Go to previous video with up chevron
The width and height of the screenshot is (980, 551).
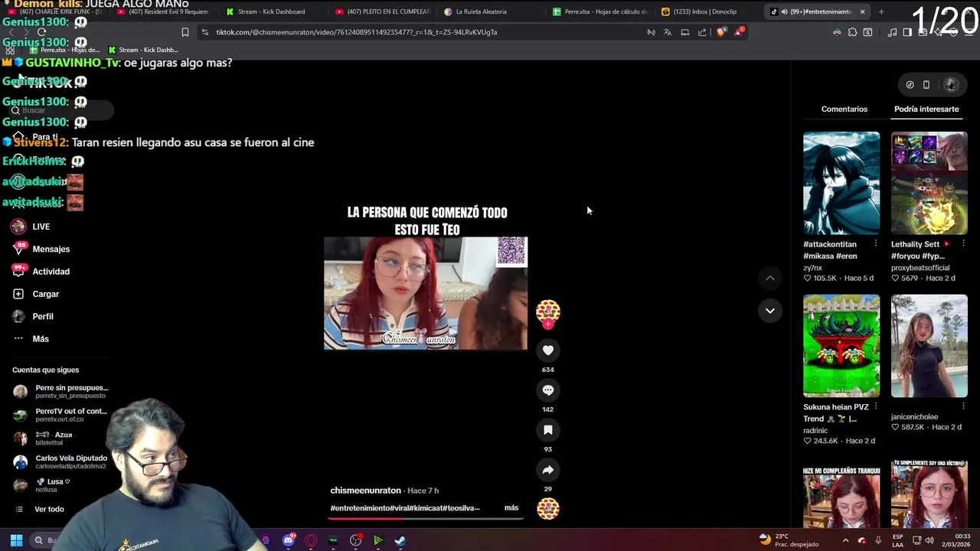pos(769,278)
